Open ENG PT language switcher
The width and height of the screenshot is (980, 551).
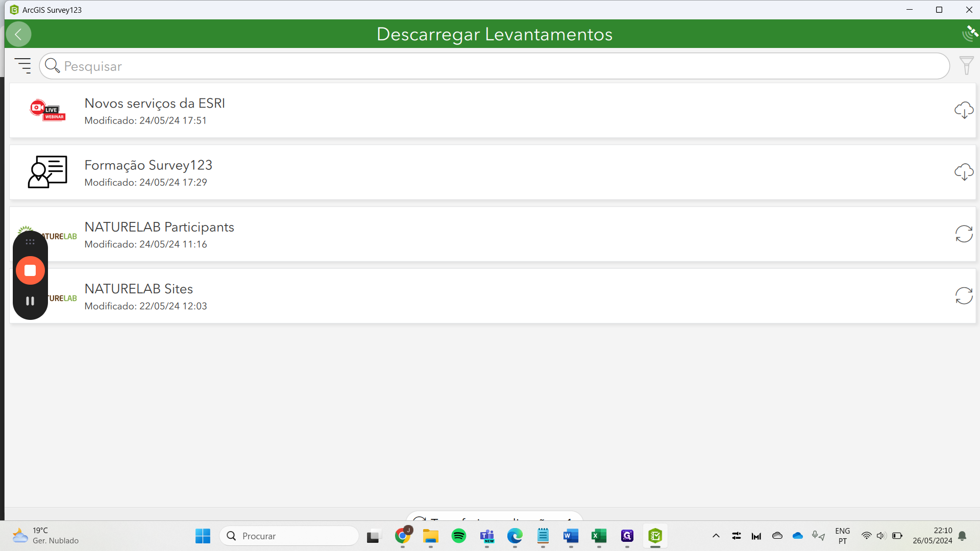point(842,536)
